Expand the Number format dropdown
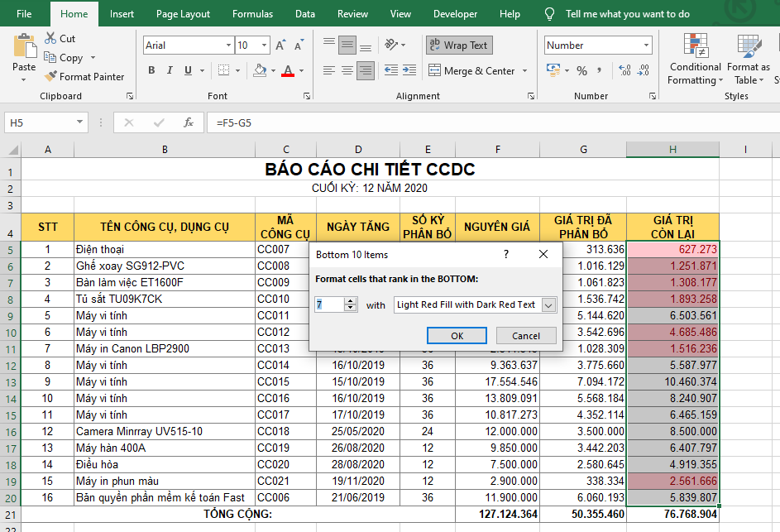780x532 pixels. [x=646, y=46]
